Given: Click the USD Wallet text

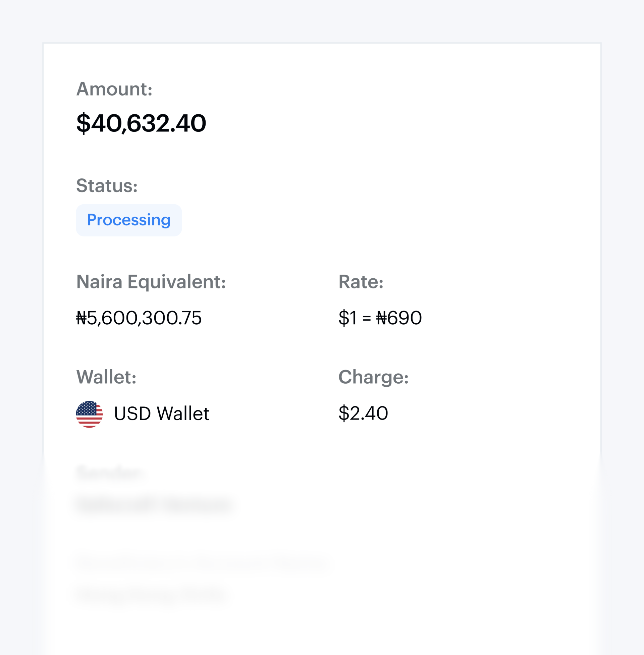Looking at the screenshot, I should tap(162, 414).
